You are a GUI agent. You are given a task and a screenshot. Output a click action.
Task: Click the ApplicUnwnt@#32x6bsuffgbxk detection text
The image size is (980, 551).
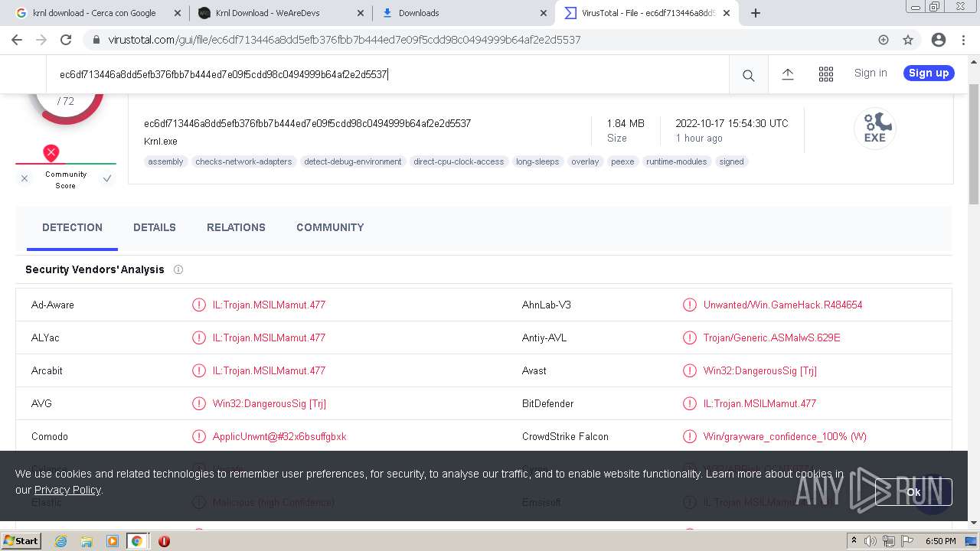(279, 436)
